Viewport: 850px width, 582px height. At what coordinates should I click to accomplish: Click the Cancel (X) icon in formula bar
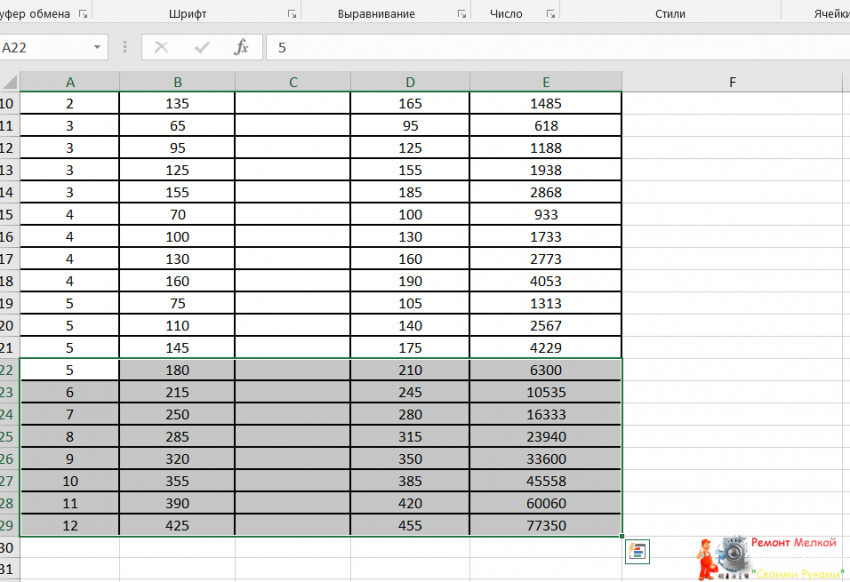(x=161, y=47)
